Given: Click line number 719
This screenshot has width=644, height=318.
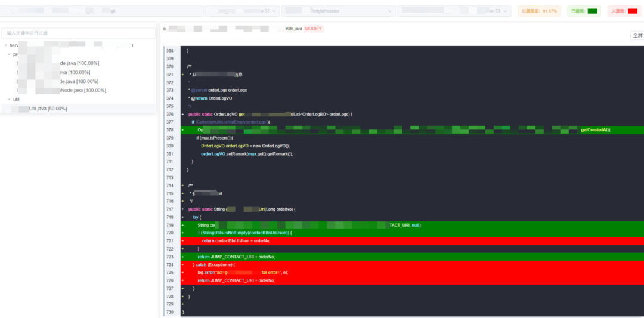Looking at the screenshot, I should point(169,225).
